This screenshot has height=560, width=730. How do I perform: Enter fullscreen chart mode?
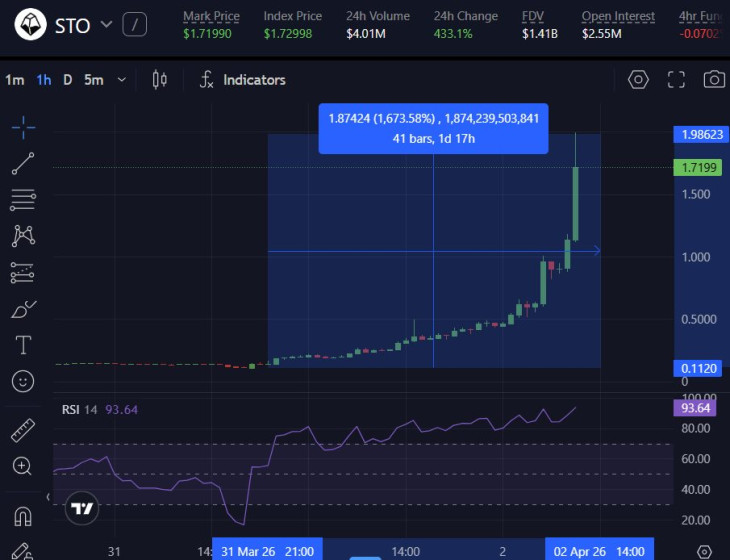pos(676,80)
